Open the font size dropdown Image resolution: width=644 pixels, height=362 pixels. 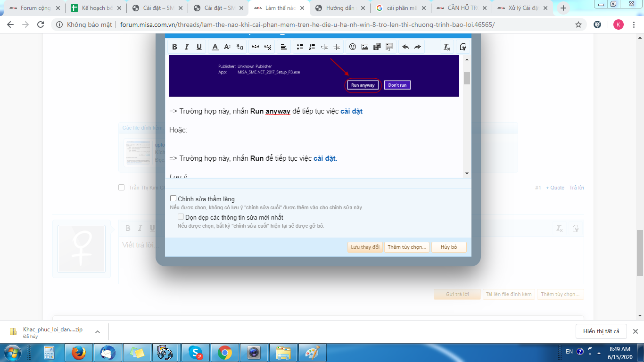click(227, 47)
